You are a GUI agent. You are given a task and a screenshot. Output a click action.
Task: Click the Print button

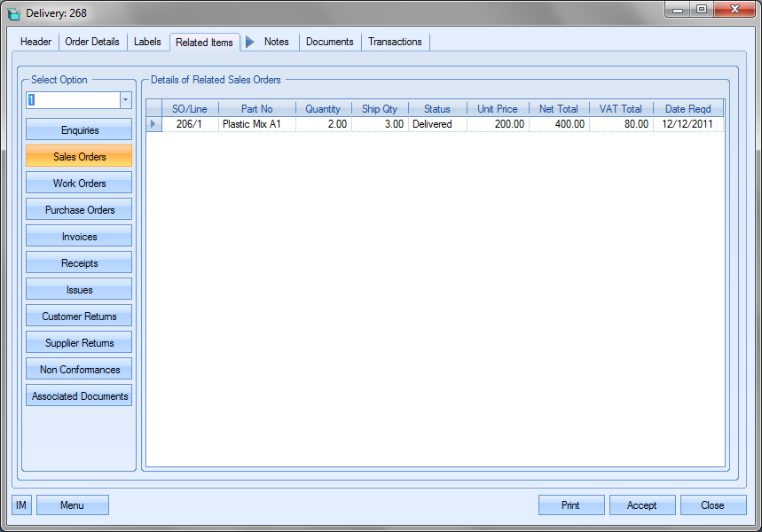click(x=570, y=505)
